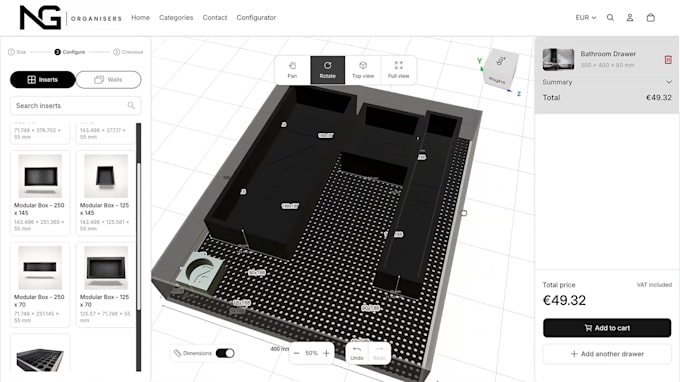This screenshot has height=382, width=680.
Task: Zoom out with the minus button
Action: (x=297, y=353)
